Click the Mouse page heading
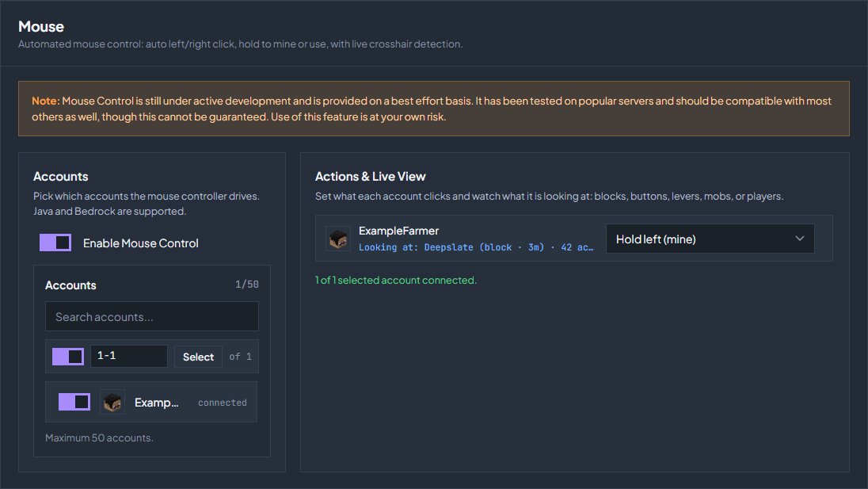This screenshot has height=489, width=868. tap(41, 27)
